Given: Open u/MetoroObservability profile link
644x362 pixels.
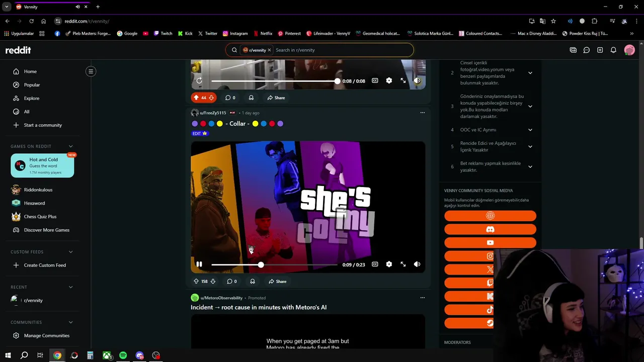Looking at the screenshot, I should pyautogui.click(x=221, y=298).
